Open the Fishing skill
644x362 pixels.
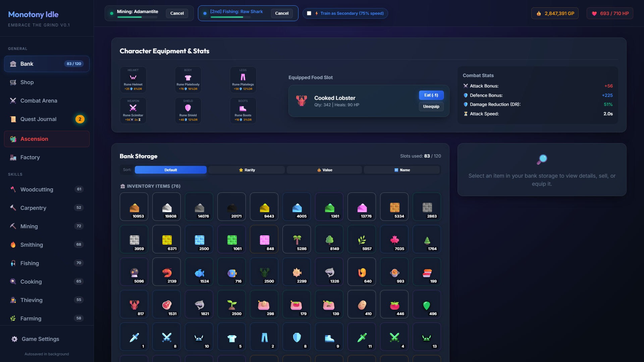tap(47, 263)
